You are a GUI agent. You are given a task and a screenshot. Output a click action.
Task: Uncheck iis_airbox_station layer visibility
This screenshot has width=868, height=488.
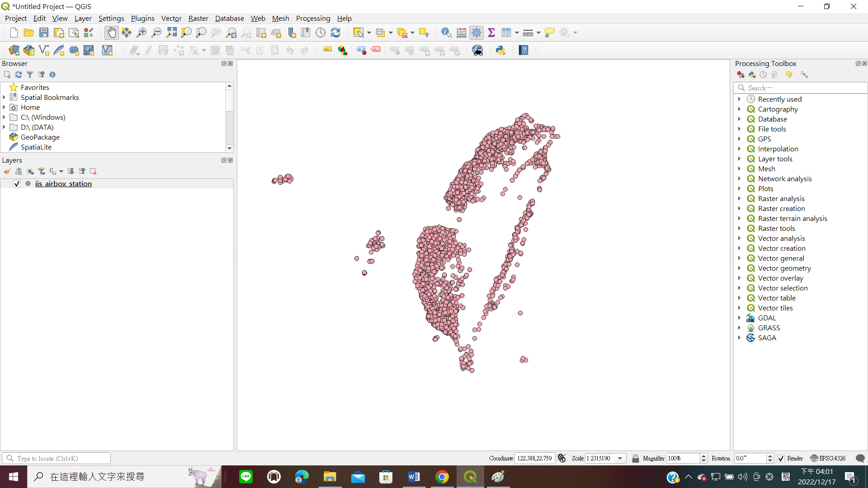(17, 184)
